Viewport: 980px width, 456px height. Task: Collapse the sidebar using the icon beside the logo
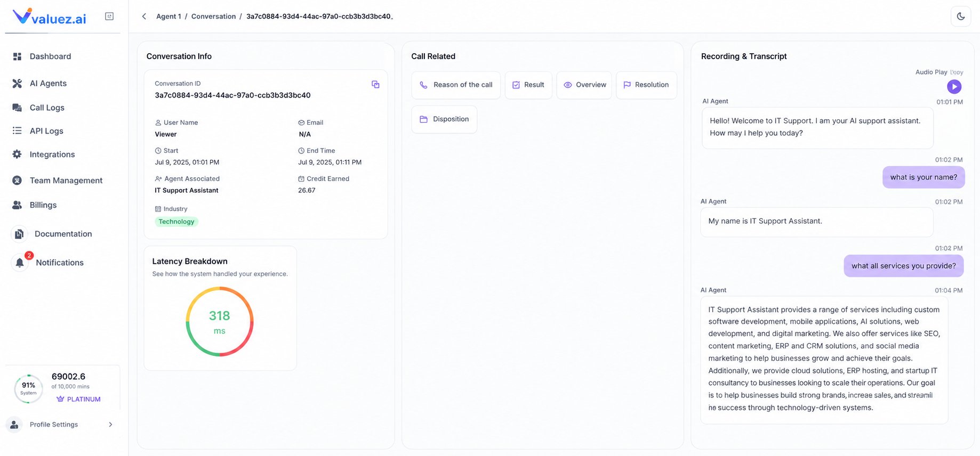109,17
